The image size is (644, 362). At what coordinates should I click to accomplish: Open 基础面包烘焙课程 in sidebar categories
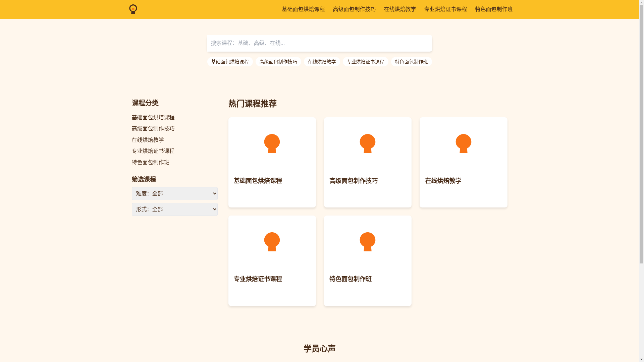pyautogui.click(x=153, y=117)
